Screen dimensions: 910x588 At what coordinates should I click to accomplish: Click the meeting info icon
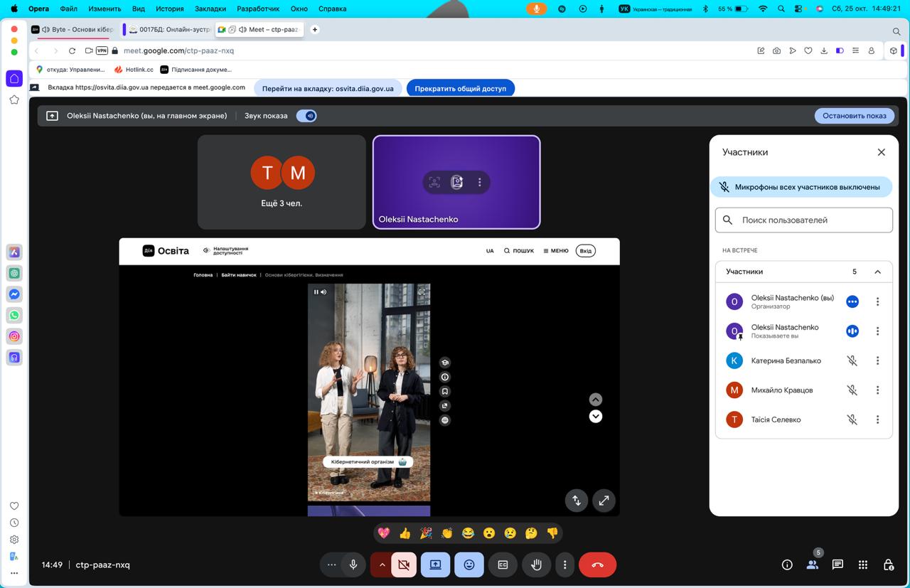[x=787, y=565]
